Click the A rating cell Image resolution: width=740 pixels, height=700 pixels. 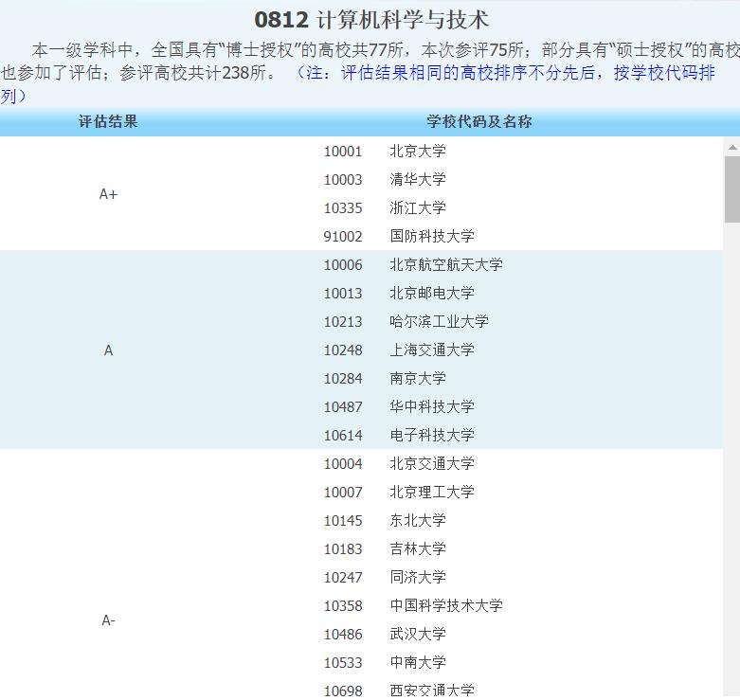coord(108,350)
